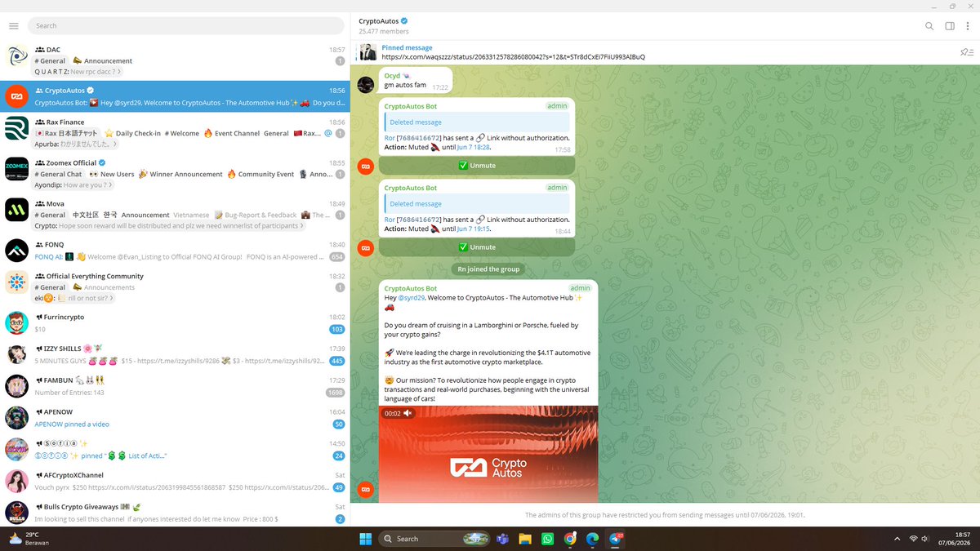Open FONQ chat avatar

pyautogui.click(x=17, y=251)
